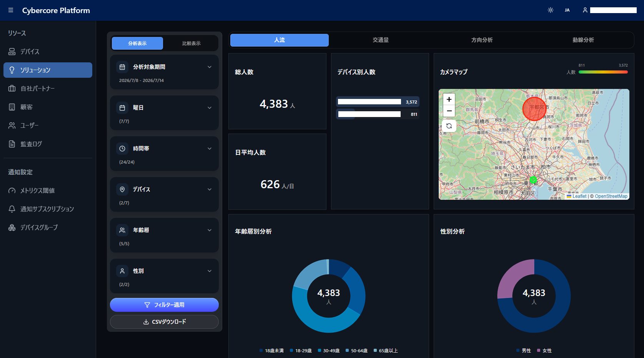Select the 分析表示 view toggle

click(137, 43)
